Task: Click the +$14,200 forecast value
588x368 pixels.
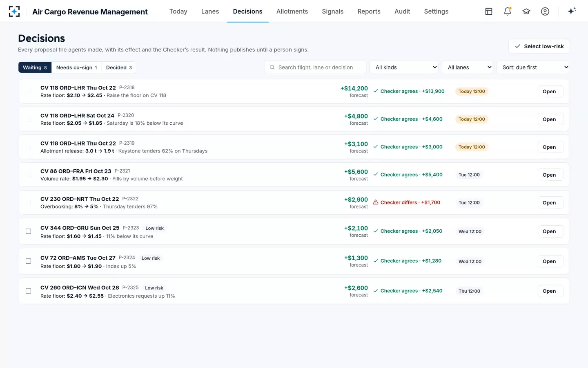Action: click(x=354, y=88)
